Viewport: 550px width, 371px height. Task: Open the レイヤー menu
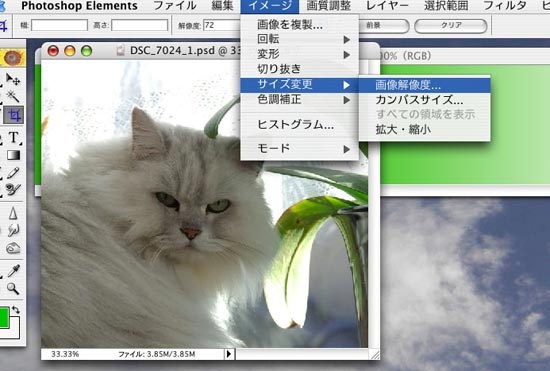tap(387, 6)
